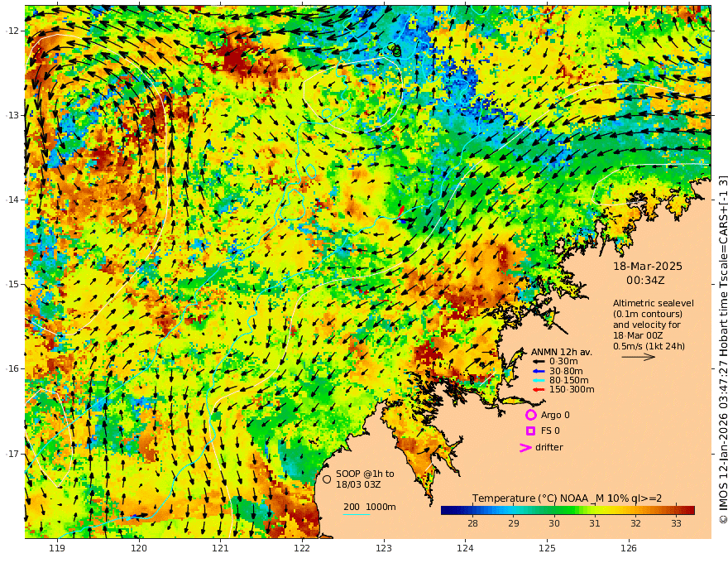Click the blue 30-80m arrow legend icon
728x563 pixels.
538,371
